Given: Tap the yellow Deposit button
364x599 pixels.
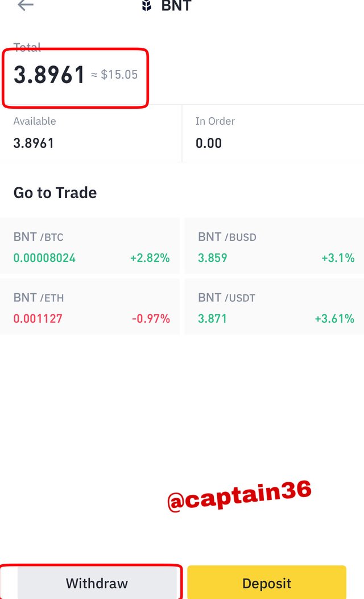Looking at the screenshot, I should pos(267,583).
